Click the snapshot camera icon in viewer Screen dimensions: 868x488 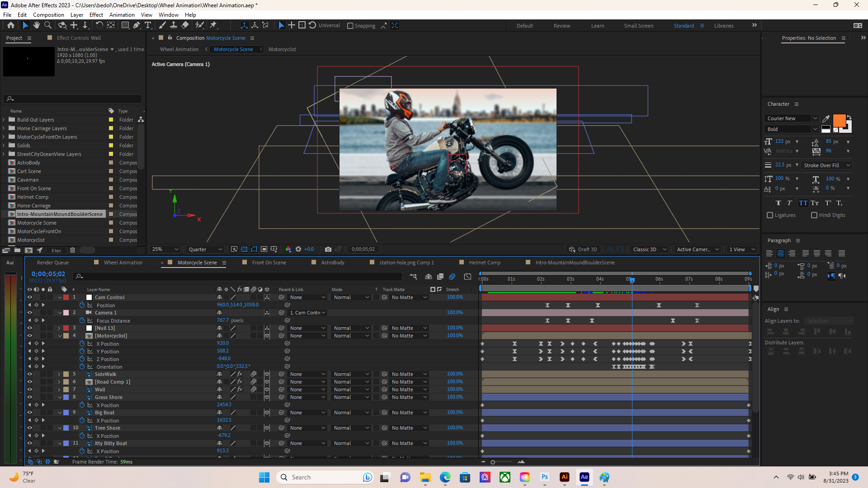click(328, 249)
